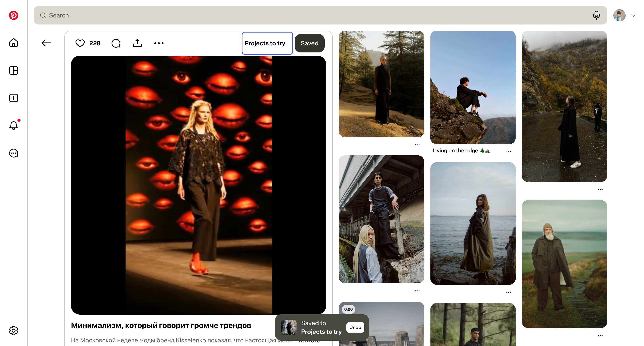Go back using the left arrow
Viewport: 644px width, 346px height.
pyautogui.click(x=46, y=43)
